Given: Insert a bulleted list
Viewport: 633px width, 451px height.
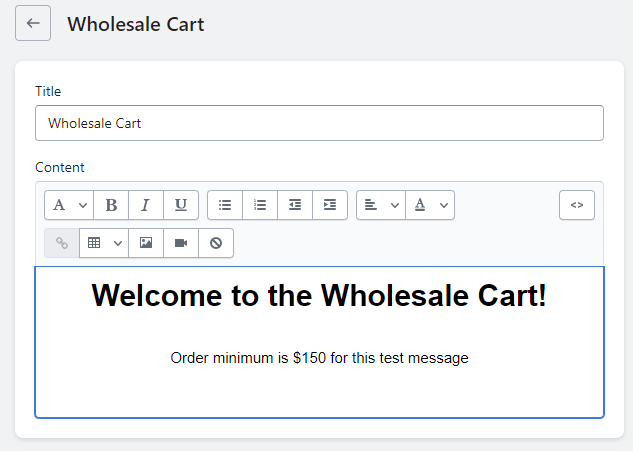Looking at the screenshot, I should [225, 205].
